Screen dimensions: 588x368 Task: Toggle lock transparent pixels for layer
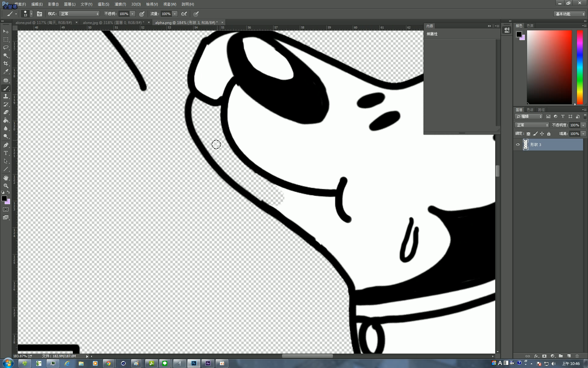[528, 134]
